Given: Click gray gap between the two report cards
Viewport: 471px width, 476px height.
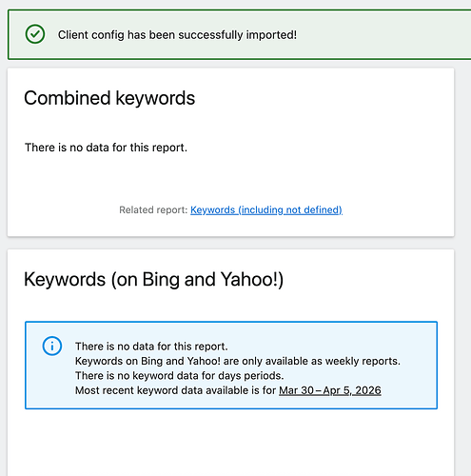Looking at the screenshot, I should pyautogui.click(x=231, y=243).
